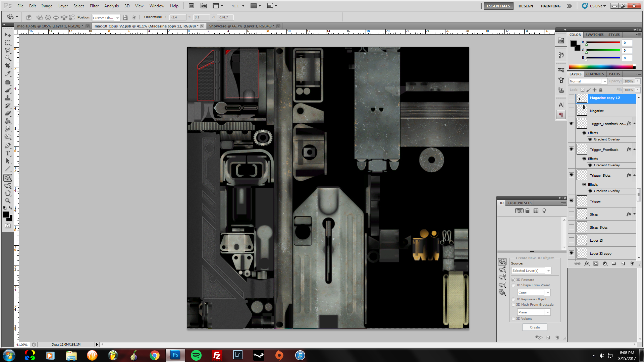Select the Hand tool

[8, 193]
